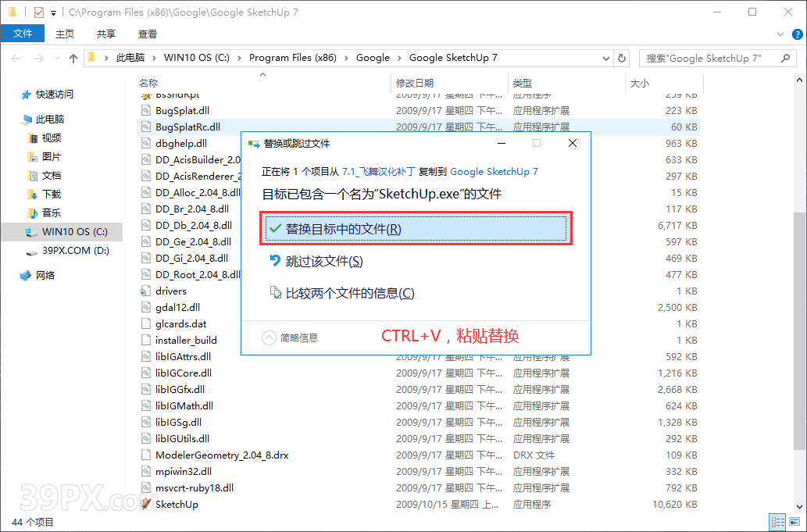Open the replace dialog's copy file icon menu

pos(255,143)
